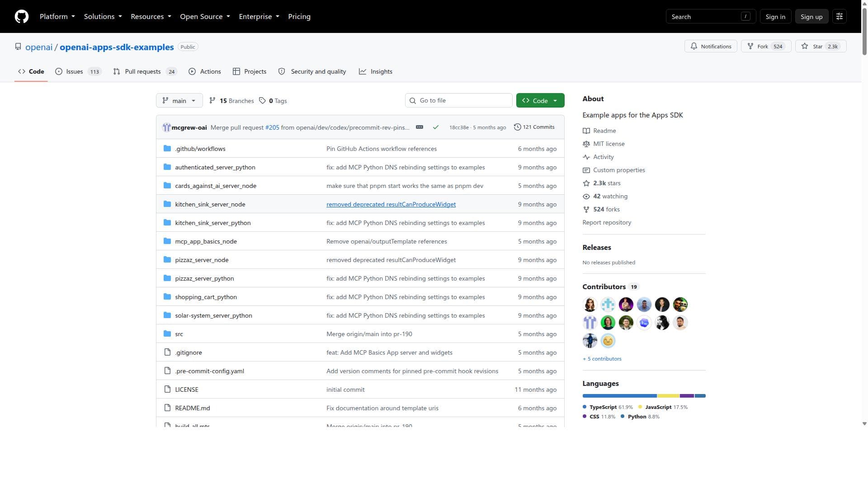Screen dimensions: 868x488
Task: Click the folder icon for kitchen_sink_server_node
Action: [x=167, y=204]
